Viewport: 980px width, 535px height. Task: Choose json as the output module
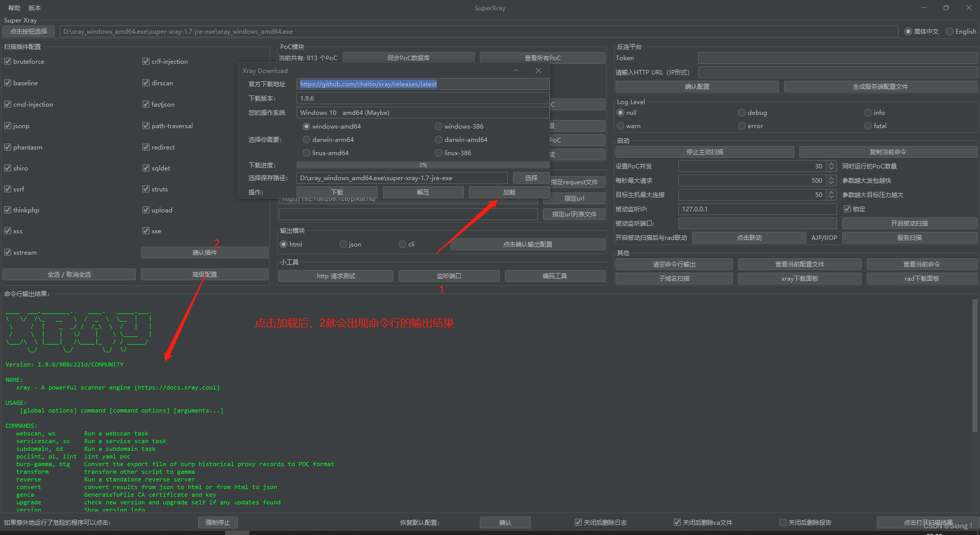[x=343, y=244]
